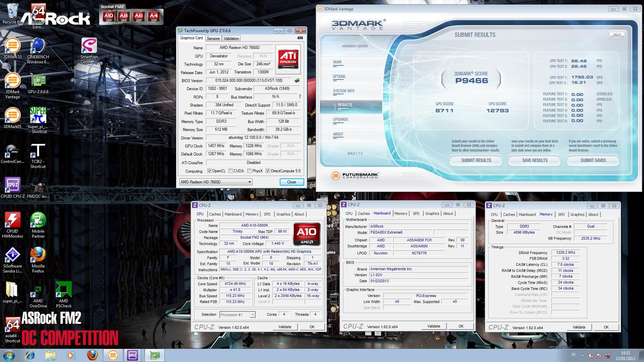
Task: Click Bus Interface question mark in GPU-Z
Action: [300, 97]
